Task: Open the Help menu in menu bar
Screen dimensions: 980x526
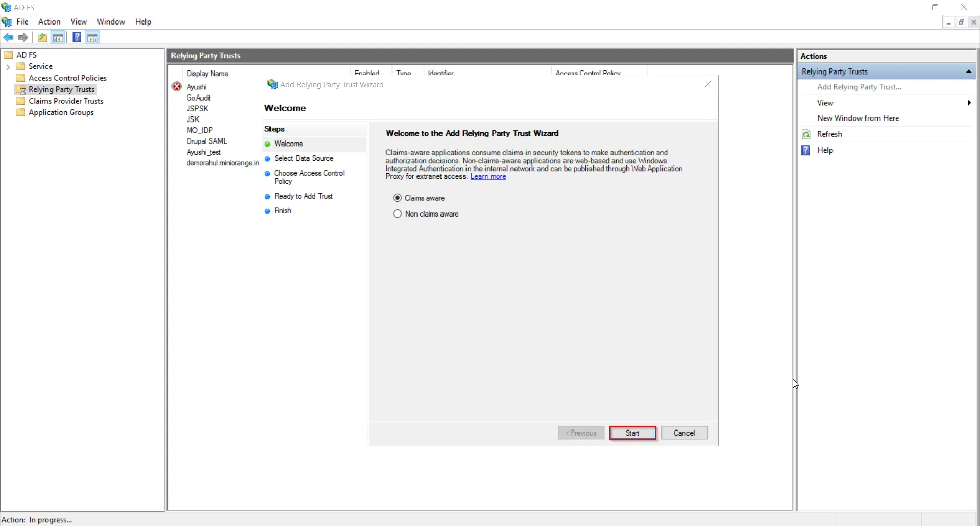Action: (143, 21)
